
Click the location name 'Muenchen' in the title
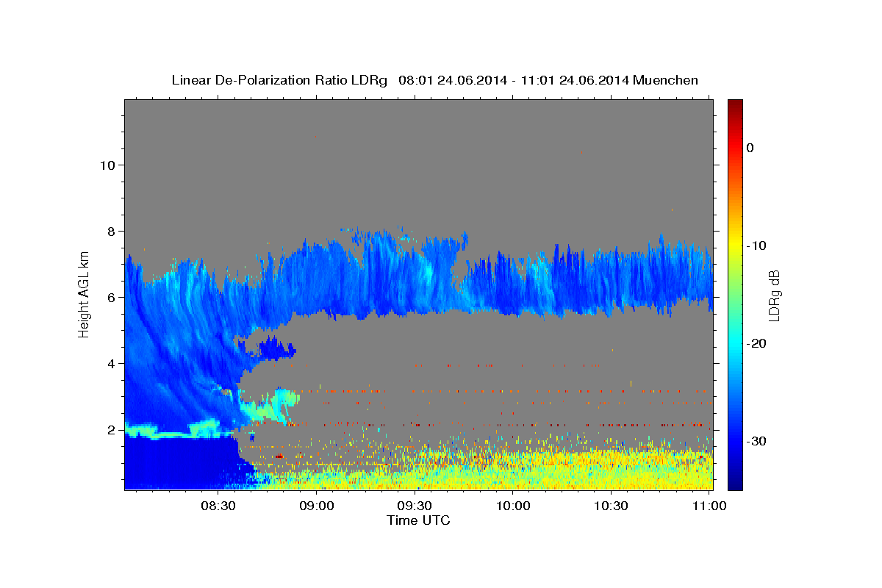(x=666, y=80)
